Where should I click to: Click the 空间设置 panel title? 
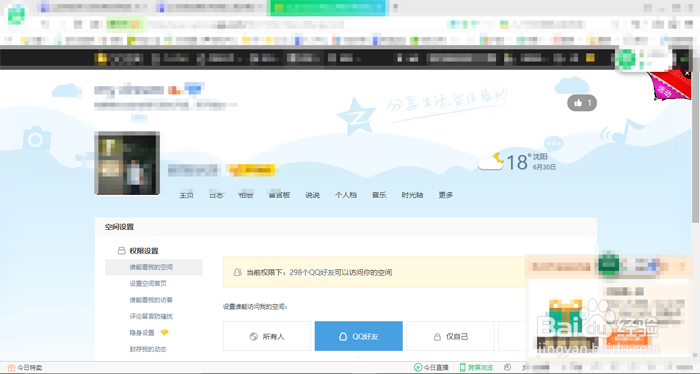click(119, 227)
